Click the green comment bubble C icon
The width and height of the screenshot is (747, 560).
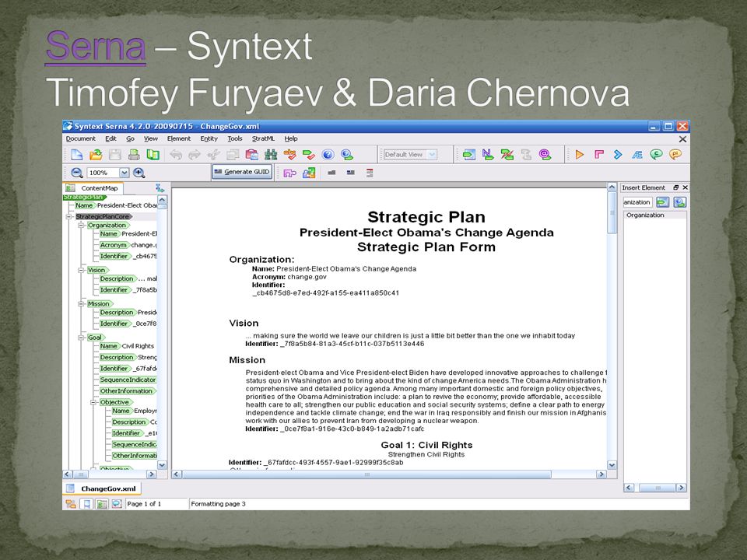click(656, 155)
